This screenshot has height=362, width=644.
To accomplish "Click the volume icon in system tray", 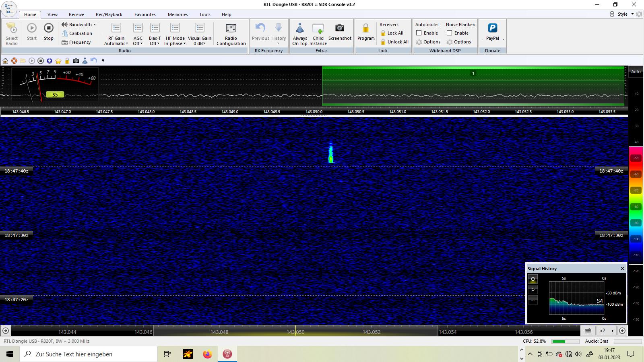I will (578, 354).
